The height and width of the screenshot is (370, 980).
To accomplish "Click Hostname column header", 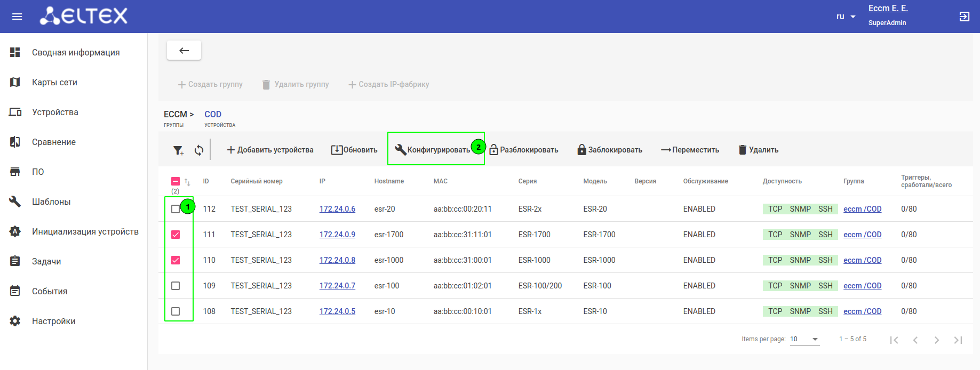I will [389, 181].
